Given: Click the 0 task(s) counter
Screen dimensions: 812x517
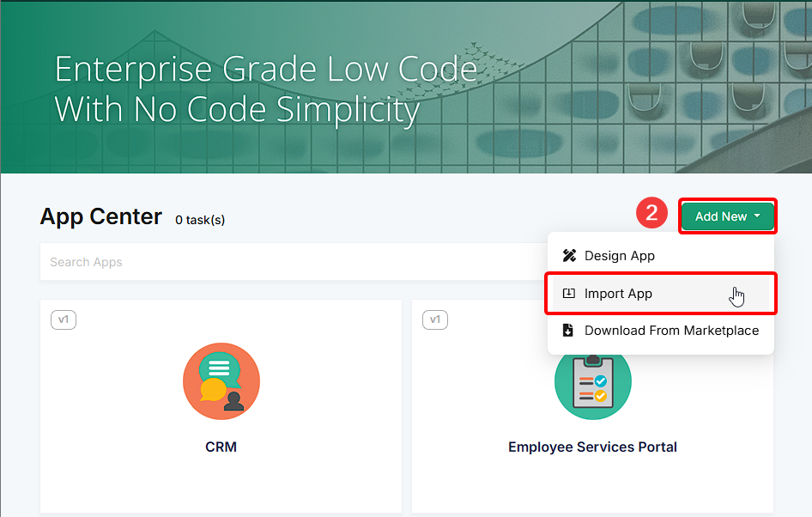Looking at the screenshot, I should click(200, 220).
